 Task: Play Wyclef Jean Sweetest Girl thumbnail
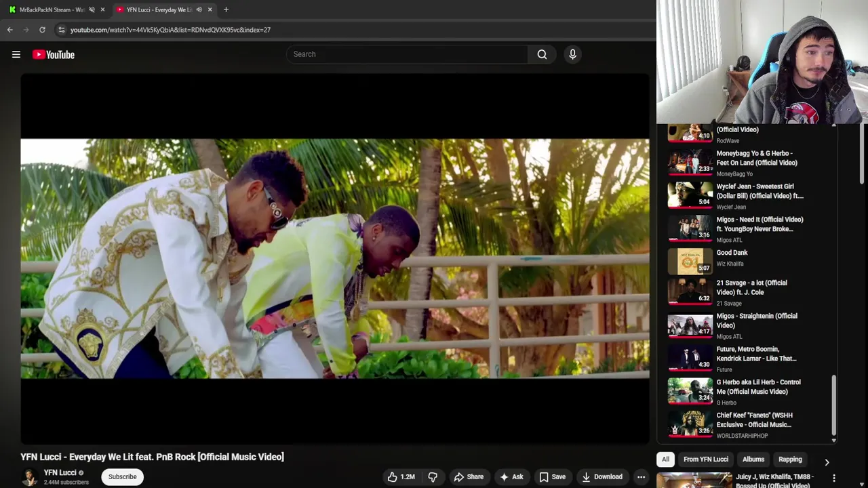click(x=690, y=195)
